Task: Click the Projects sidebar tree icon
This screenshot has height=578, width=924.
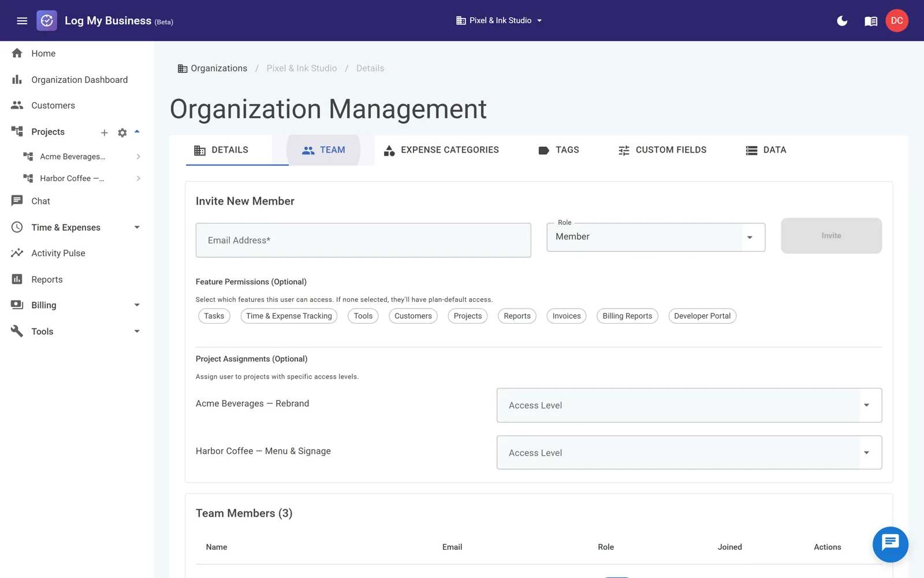Action: pos(17,132)
